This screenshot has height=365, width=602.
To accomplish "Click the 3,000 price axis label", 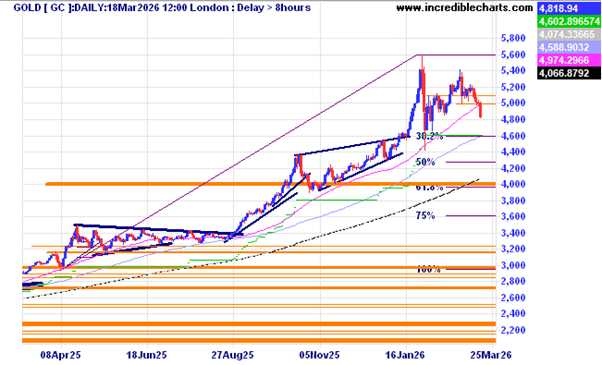I will [513, 265].
